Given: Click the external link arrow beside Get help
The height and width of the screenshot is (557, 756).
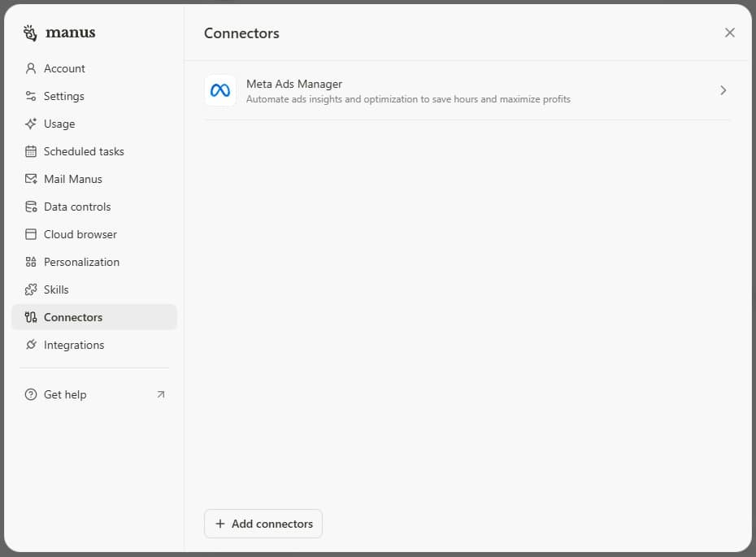Looking at the screenshot, I should point(160,394).
